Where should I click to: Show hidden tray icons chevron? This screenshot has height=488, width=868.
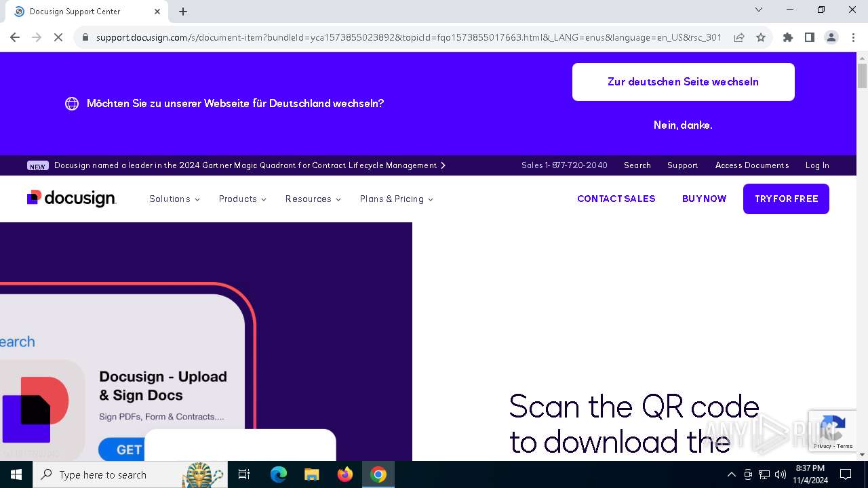(731, 474)
